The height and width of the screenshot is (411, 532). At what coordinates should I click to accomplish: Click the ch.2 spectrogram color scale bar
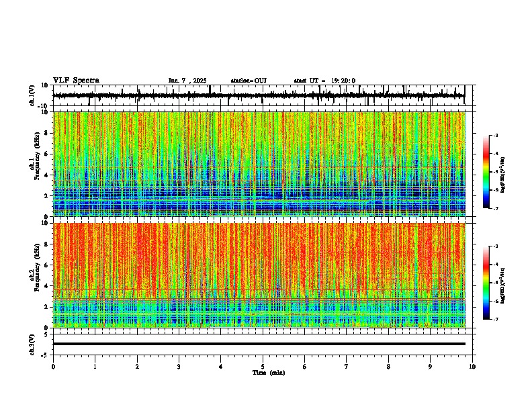486,283
